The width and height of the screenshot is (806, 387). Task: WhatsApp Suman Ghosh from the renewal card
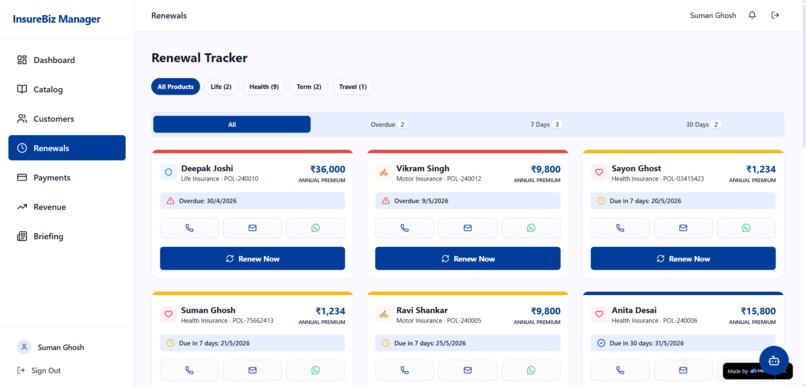coord(315,370)
